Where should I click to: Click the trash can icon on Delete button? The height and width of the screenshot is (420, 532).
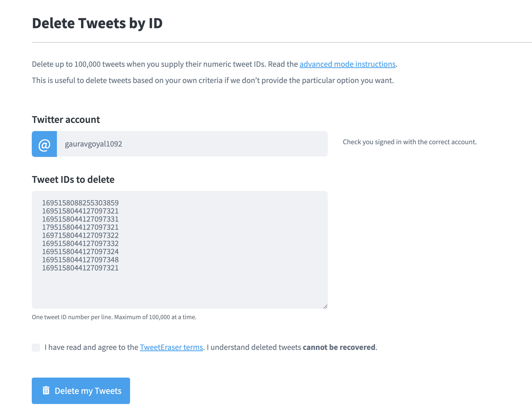[x=46, y=391]
